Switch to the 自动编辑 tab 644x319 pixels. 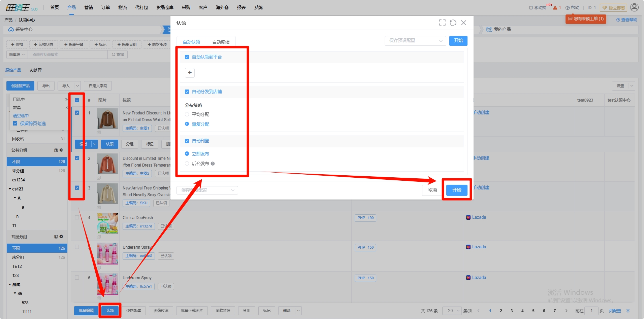(x=221, y=42)
